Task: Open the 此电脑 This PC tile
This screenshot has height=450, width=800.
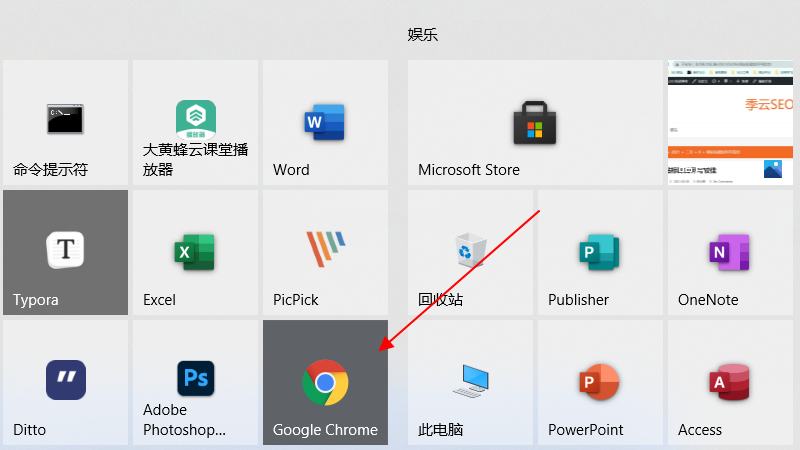Action: [x=470, y=383]
